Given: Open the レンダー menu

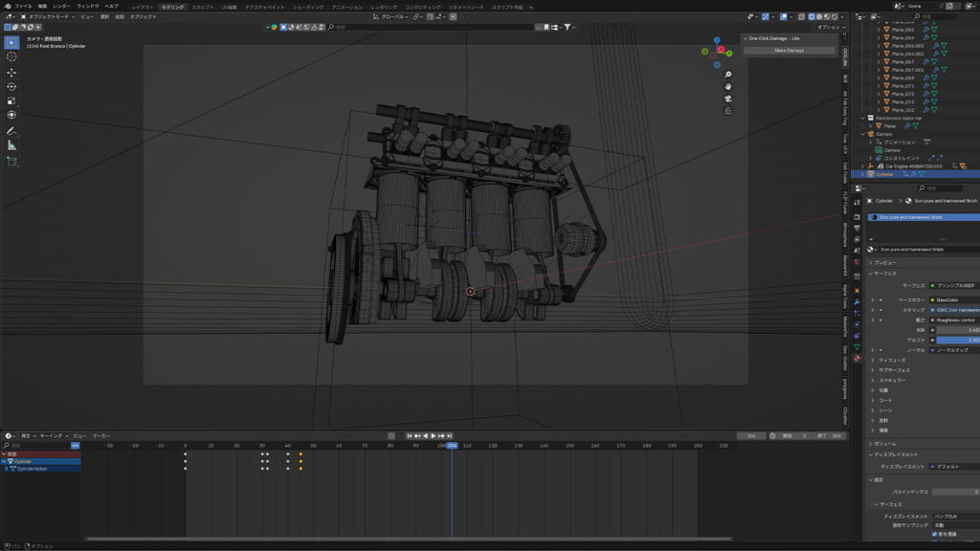Looking at the screenshot, I should tap(61, 7).
